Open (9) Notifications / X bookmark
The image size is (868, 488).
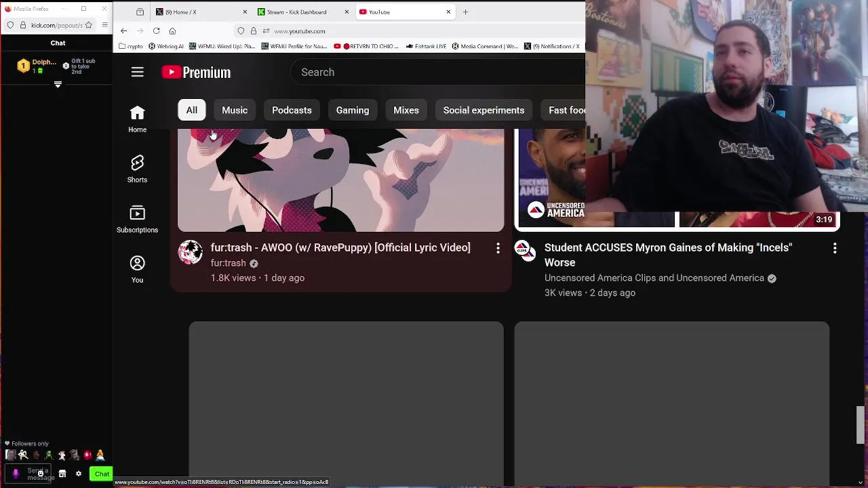(552, 46)
